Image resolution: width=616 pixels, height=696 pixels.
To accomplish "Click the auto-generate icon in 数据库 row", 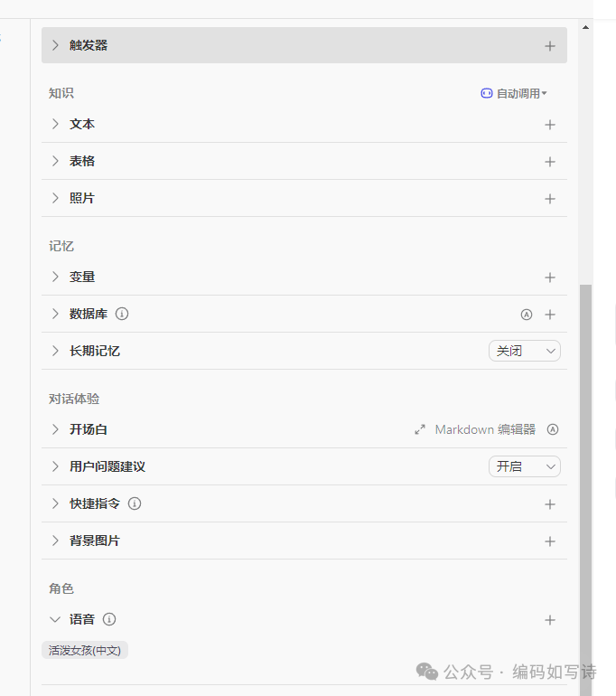I will coord(526,315).
